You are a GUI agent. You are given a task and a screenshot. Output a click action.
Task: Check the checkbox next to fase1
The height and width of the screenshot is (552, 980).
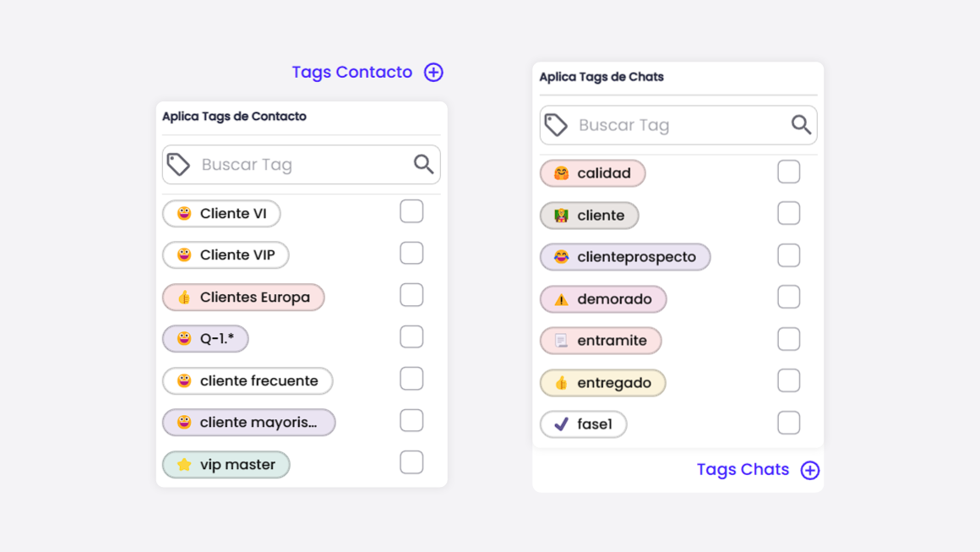click(x=788, y=422)
